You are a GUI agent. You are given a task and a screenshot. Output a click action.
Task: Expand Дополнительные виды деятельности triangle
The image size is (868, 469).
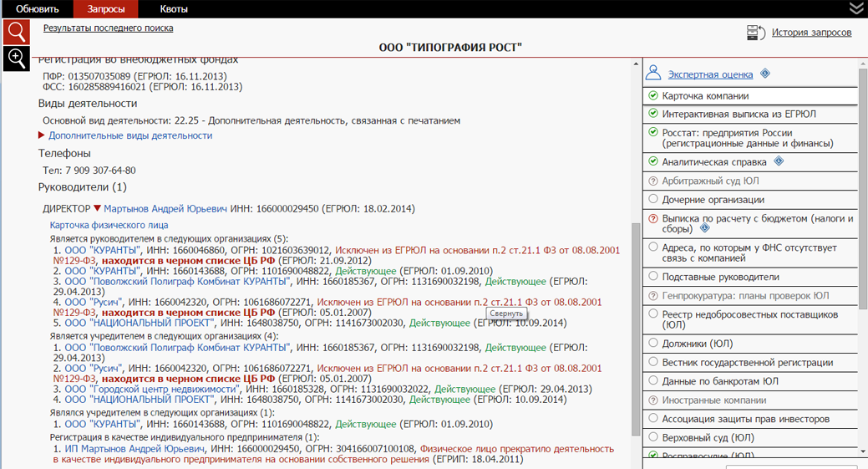click(42, 135)
